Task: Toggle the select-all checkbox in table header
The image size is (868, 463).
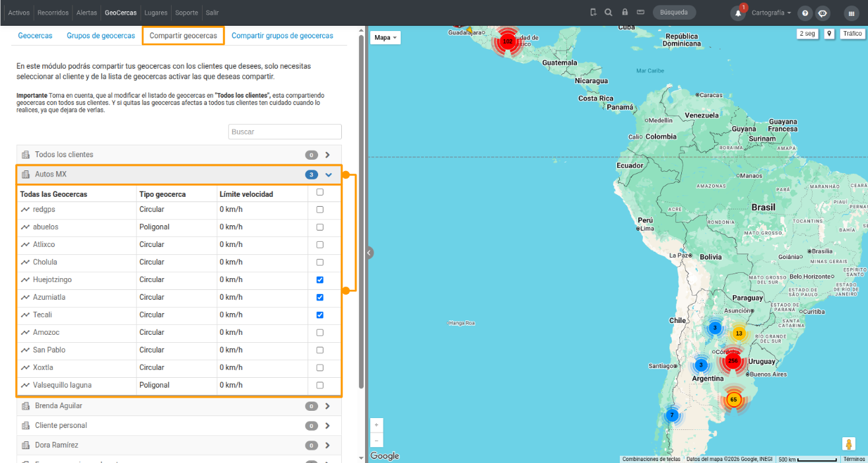Action: point(320,193)
